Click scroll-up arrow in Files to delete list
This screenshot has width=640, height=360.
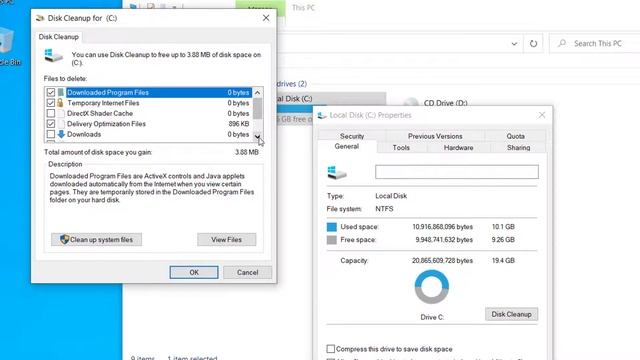point(258,93)
